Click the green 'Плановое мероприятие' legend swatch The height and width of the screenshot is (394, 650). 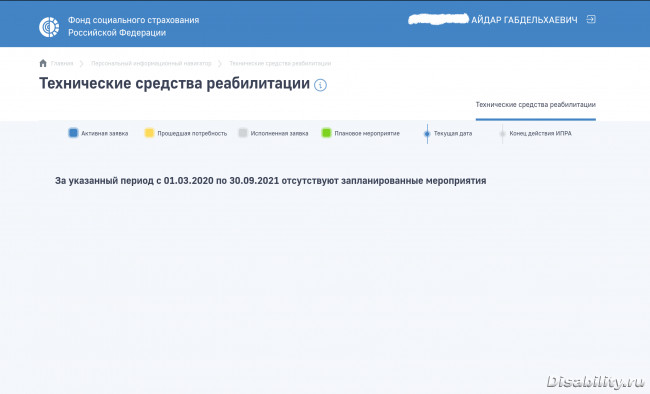click(327, 133)
